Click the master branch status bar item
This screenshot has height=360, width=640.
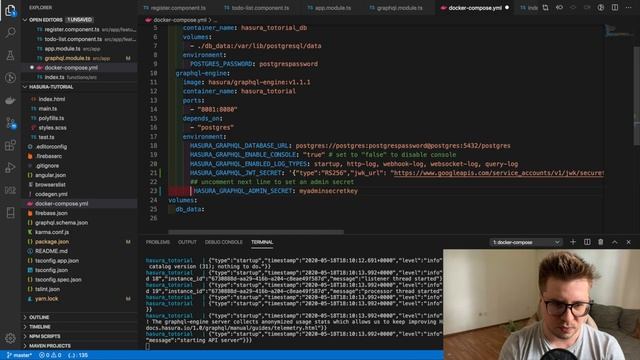pos(19,355)
